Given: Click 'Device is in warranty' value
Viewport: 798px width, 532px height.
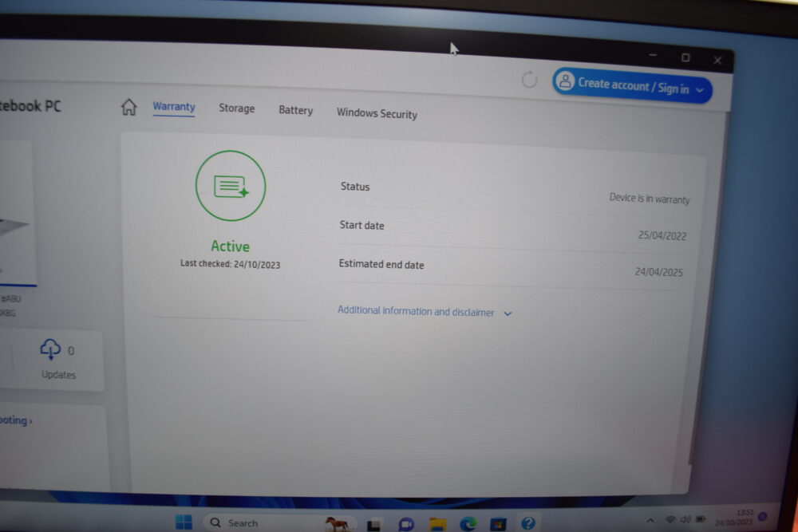Looking at the screenshot, I should click(x=650, y=199).
